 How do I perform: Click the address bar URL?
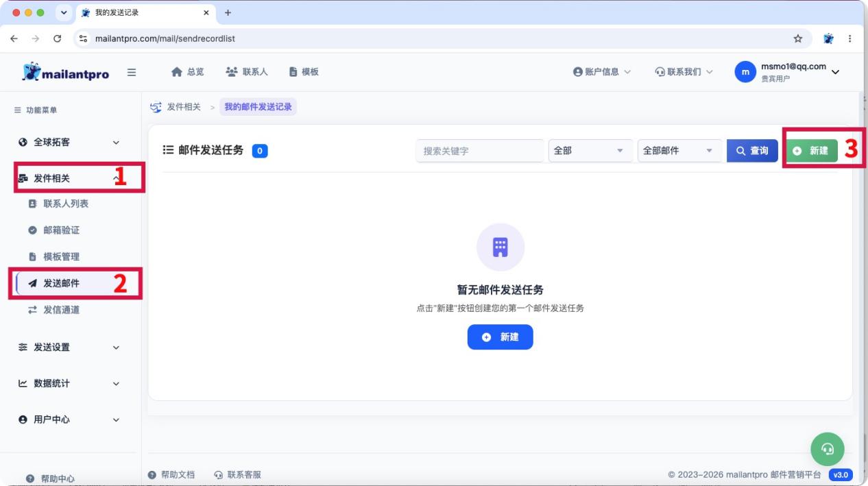point(165,38)
